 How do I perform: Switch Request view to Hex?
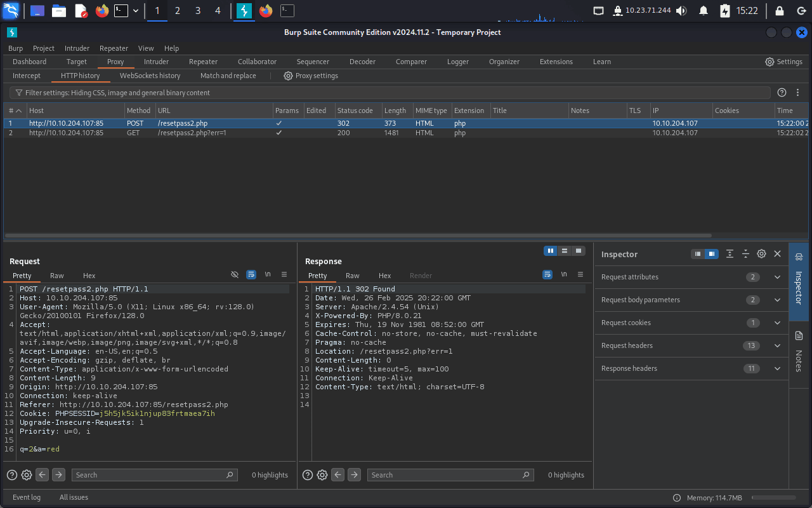[x=89, y=276]
